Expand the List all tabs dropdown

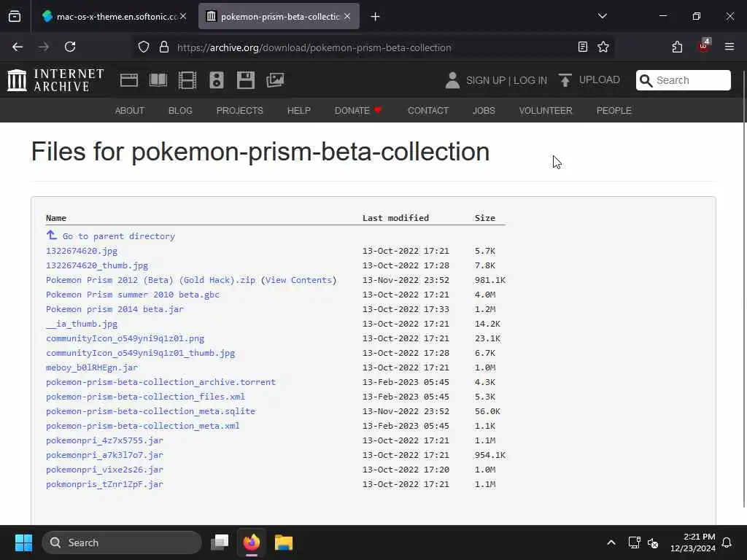tap(602, 16)
